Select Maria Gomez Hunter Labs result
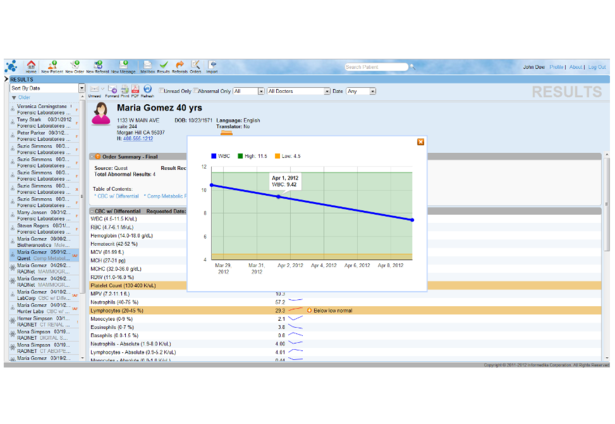 [44, 308]
